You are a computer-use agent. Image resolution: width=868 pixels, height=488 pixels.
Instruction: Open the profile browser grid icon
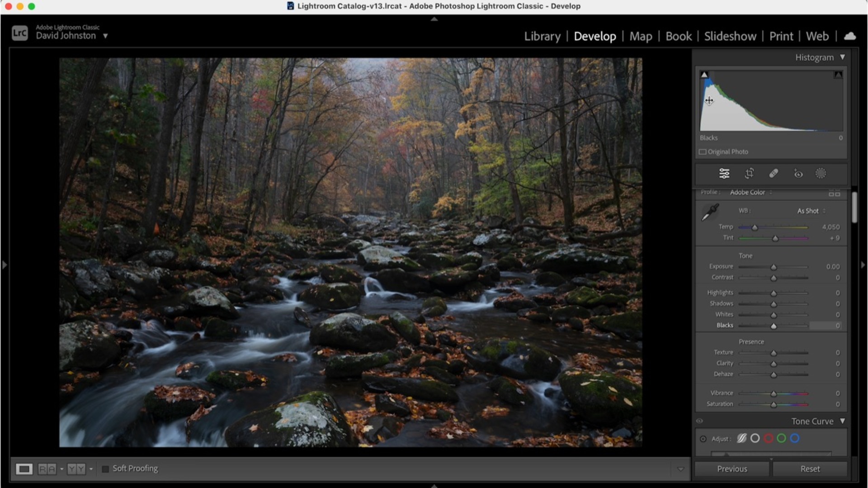(x=834, y=193)
